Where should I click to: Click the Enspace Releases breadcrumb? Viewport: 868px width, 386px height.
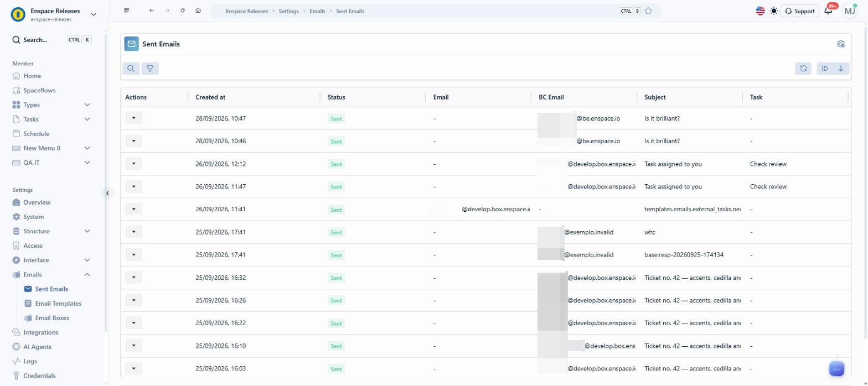[246, 11]
